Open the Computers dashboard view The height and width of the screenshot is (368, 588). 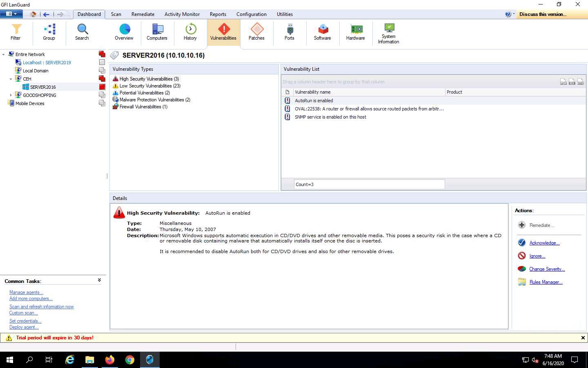[x=157, y=32]
